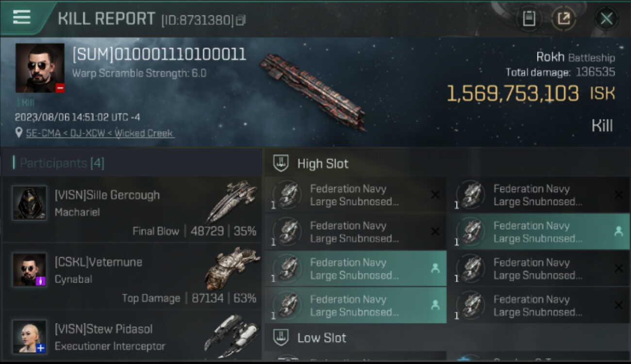Image resolution: width=631 pixels, height=364 pixels.
Task: Open the victim's pilot portrait
Action: pyautogui.click(x=40, y=68)
